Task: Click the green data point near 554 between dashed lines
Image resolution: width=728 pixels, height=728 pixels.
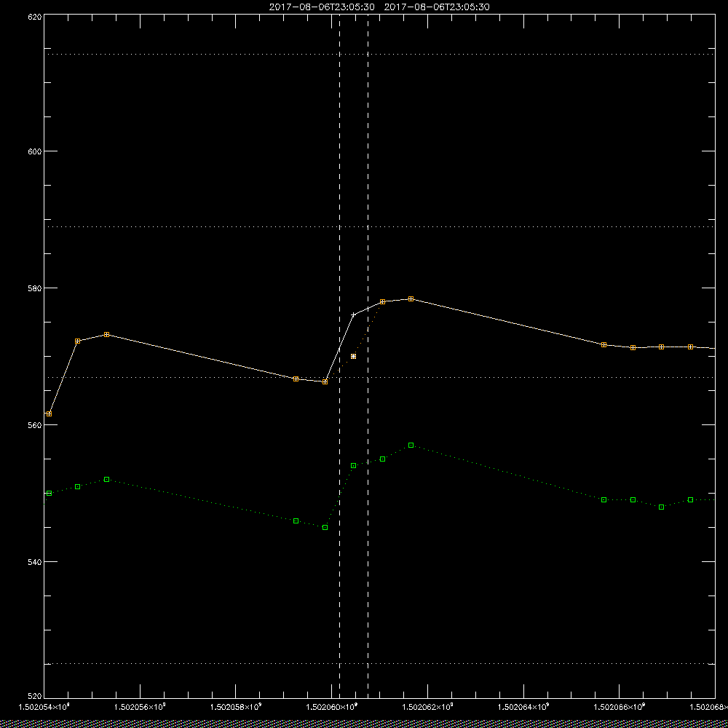Action: [353, 466]
